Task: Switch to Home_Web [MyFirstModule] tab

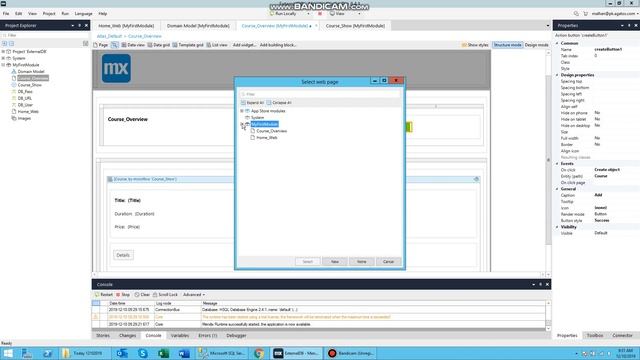Action: click(126, 26)
